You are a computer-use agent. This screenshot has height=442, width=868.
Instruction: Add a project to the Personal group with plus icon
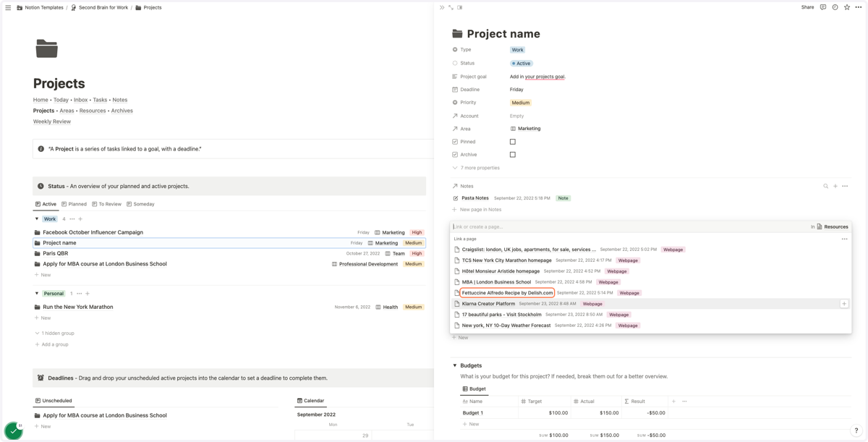tap(88, 294)
